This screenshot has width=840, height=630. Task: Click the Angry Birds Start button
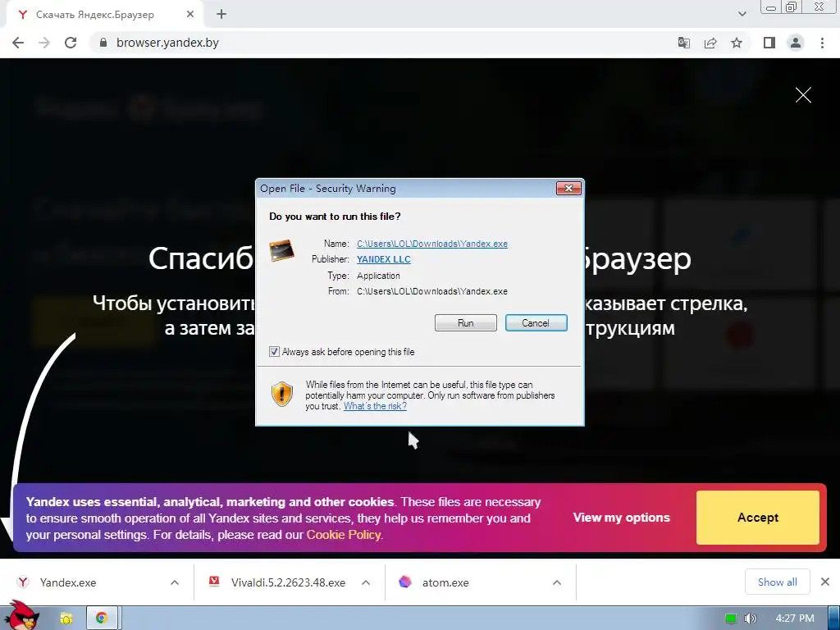(21, 616)
